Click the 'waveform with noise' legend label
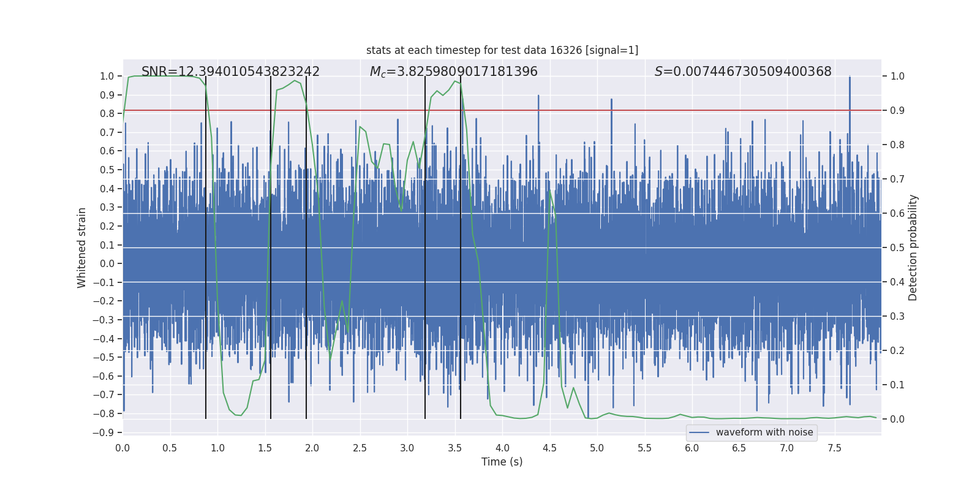Screen dimensions: 980x490 point(764,432)
